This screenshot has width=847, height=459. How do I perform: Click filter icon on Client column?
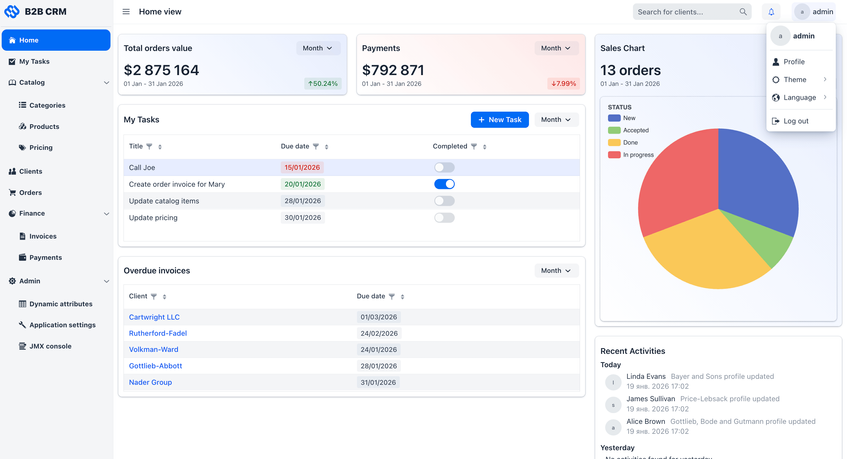[x=154, y=297]
